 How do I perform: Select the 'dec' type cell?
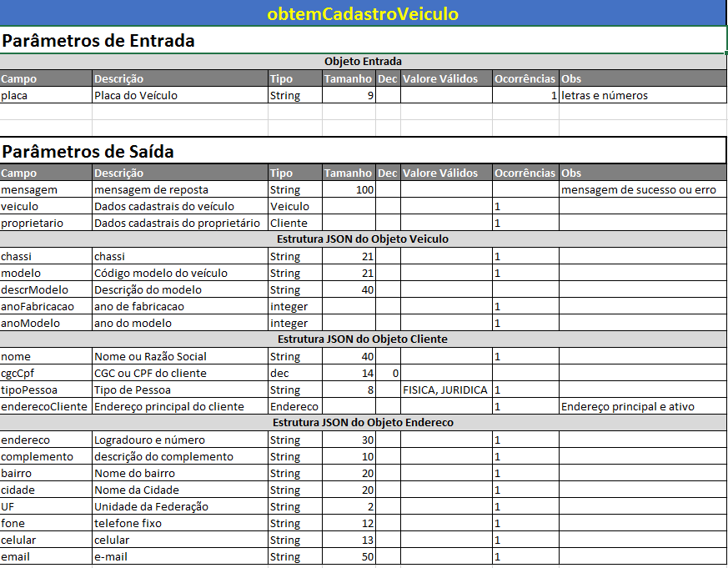tap(295, 374)
